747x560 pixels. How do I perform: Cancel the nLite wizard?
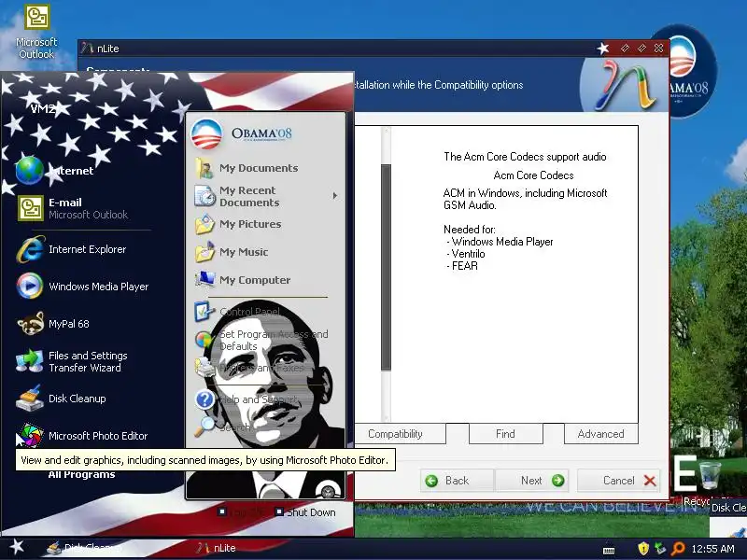(619, 481)
